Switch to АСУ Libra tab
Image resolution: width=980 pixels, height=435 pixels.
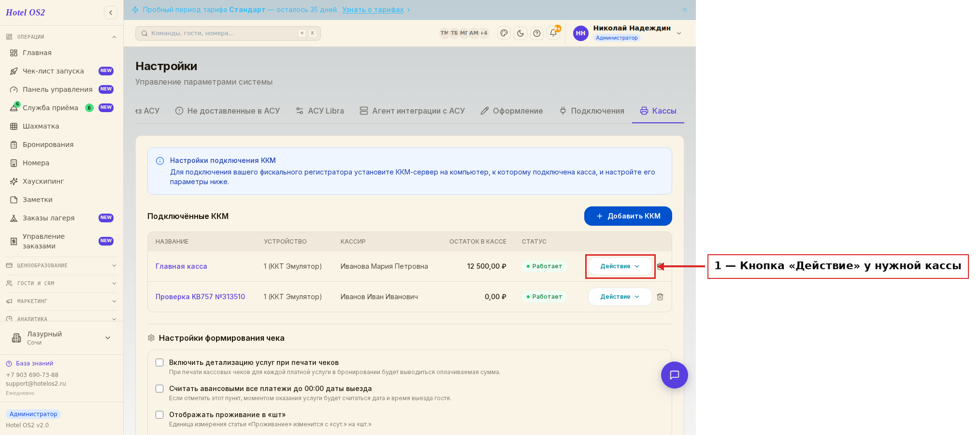(x=320, y=111)
